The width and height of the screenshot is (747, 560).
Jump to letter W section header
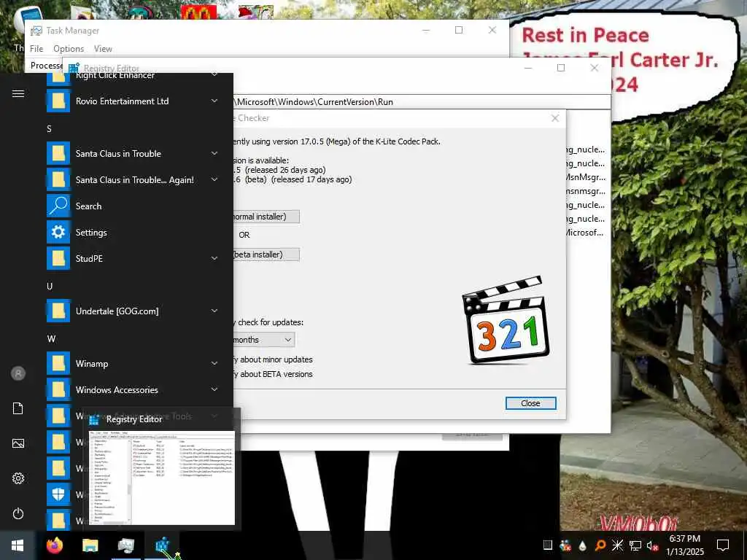(51, 338)
